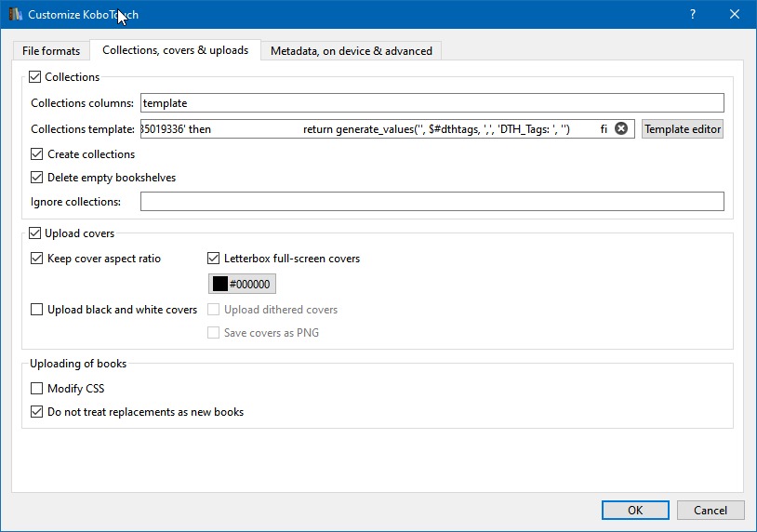Disable Letterbox full-screen covers

click(213, 259)
